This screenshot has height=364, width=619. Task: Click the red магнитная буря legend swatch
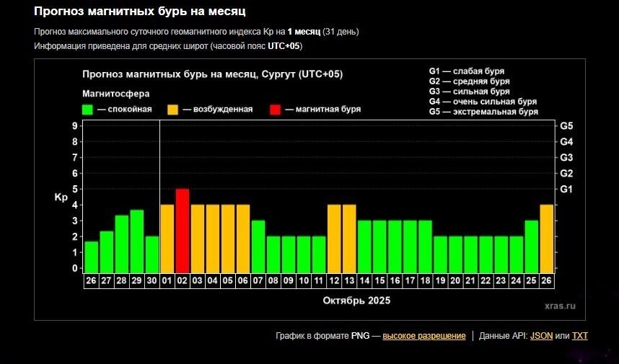click(276, 110)
